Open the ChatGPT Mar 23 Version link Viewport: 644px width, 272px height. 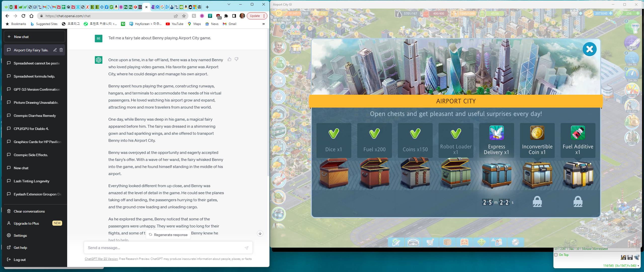101,259
